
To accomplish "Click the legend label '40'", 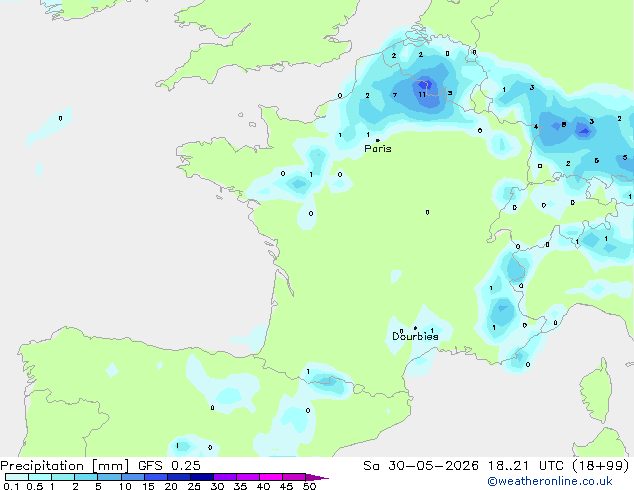I will [x=263, y=486].
